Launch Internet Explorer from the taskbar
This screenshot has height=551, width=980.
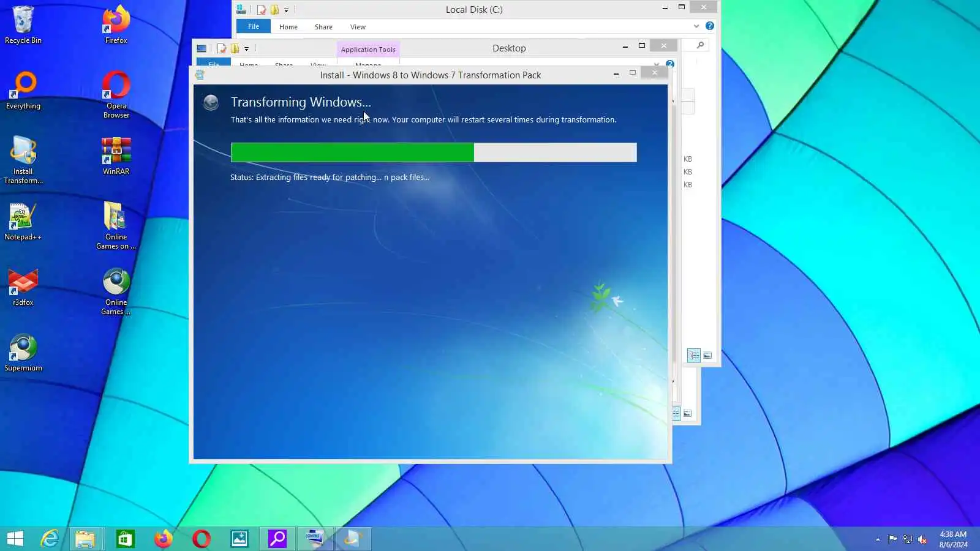[x=50, y=539]
